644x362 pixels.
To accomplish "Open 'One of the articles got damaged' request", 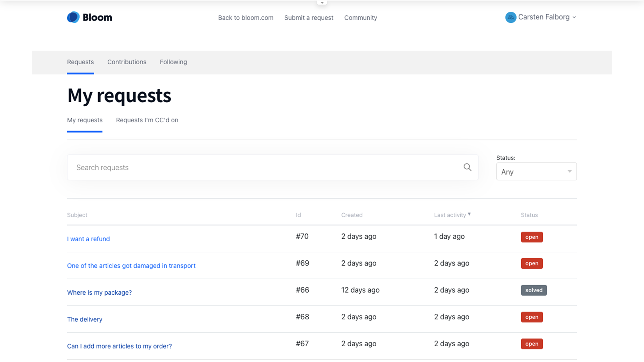I will click(131, 266).
